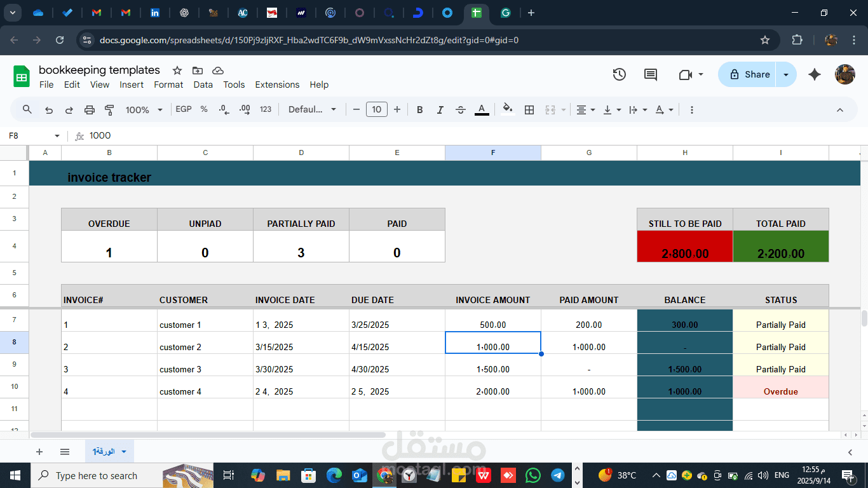The width and height of the screenshot is (868, 488).
Task: Open sheet tab الورقة1 dropdown arrow
Action: (124, 452)
